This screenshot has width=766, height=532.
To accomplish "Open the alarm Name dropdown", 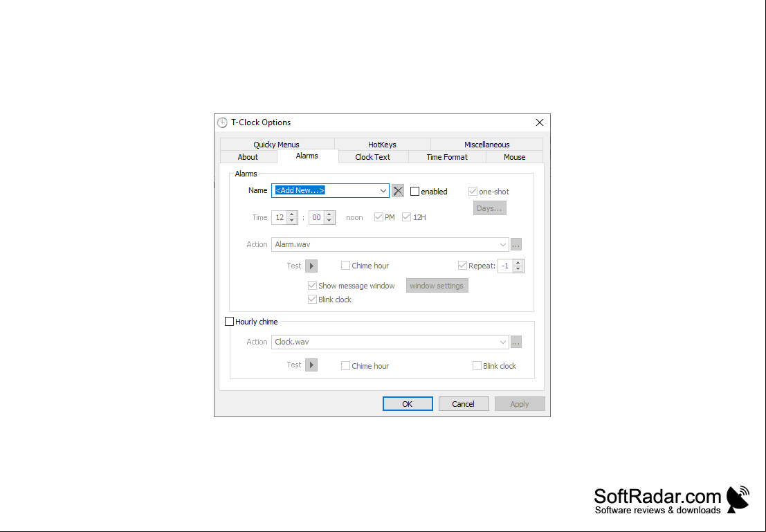I will click(x=383, y=190).
